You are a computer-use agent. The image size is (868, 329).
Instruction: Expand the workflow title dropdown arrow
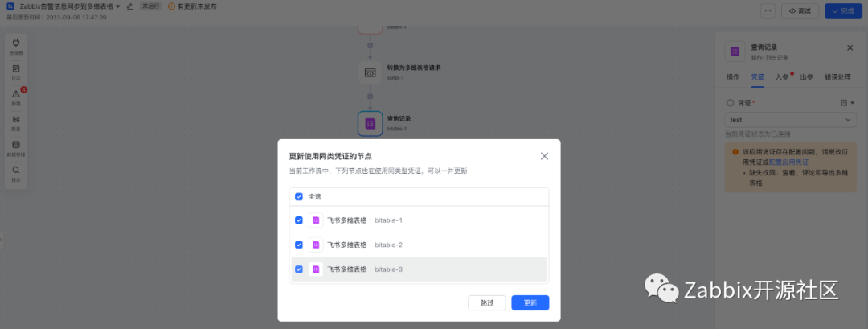117,6
